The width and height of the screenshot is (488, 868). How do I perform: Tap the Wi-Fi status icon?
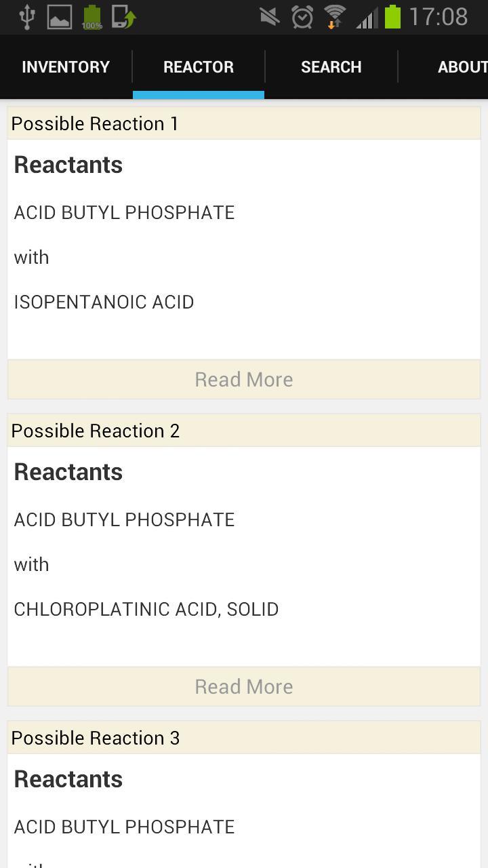tap(335, 17)
